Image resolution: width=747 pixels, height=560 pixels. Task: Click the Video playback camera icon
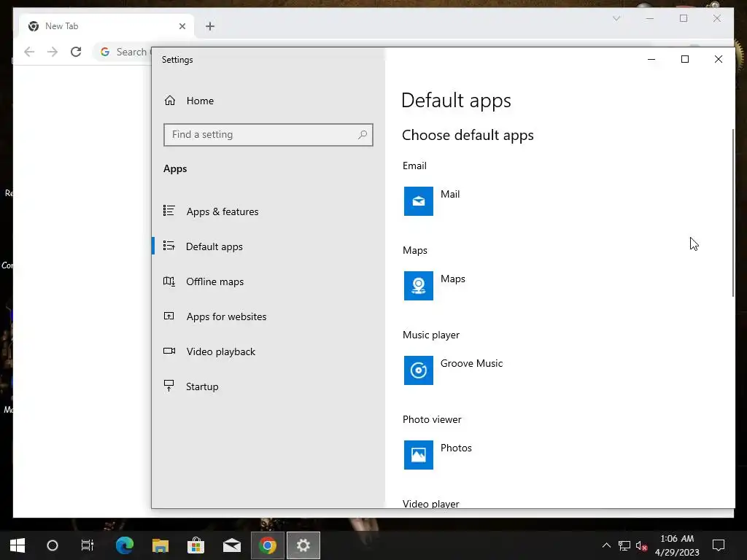169,351
